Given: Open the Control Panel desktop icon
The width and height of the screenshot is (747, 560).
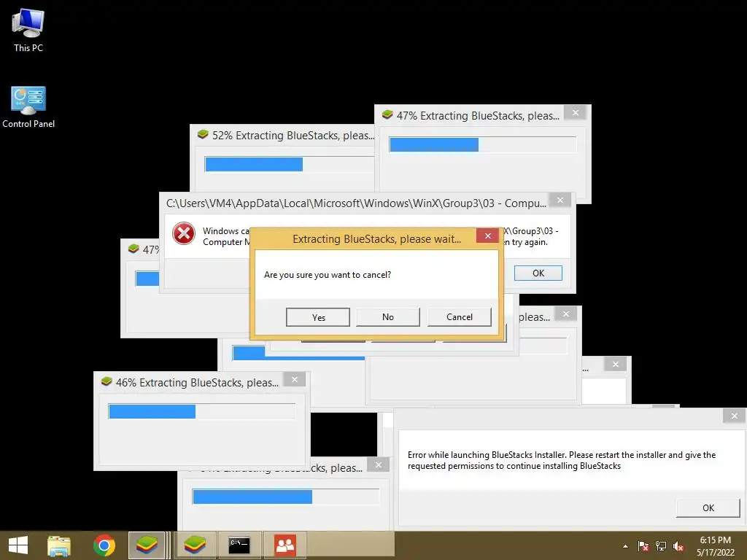Looking at the screenshot, I should pyautogui.click(x=28, y=106).
